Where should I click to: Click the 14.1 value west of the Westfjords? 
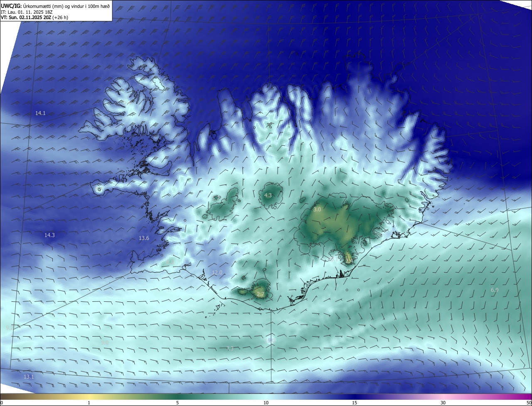coord(40,113)
